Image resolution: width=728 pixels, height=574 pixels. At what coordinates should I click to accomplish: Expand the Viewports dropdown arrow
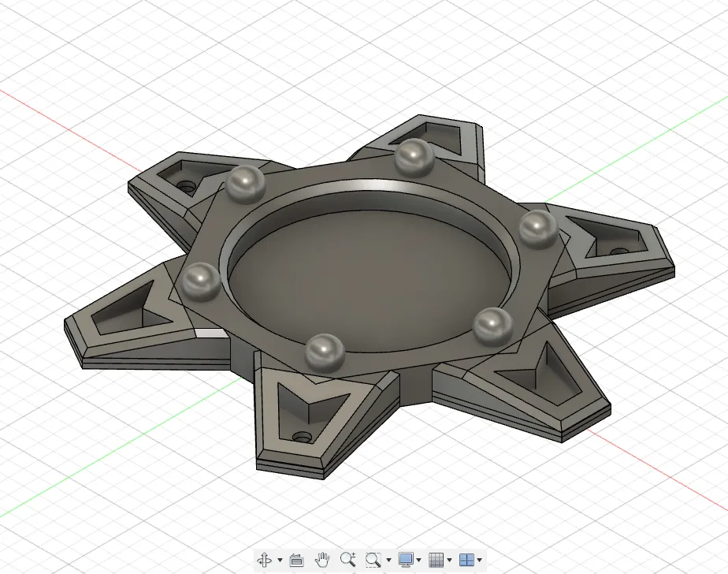pyautogui.click(x=479, y=560)
